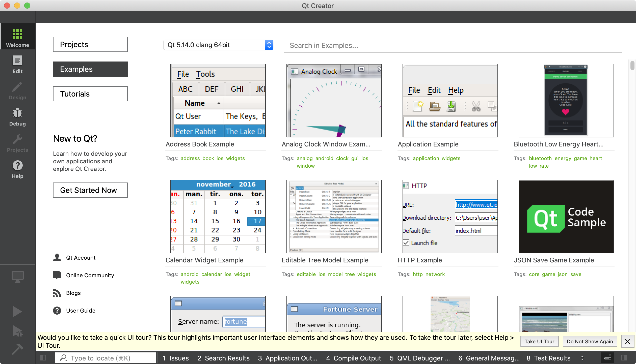Start debugging with Run-Debug icon

(17, 331)
